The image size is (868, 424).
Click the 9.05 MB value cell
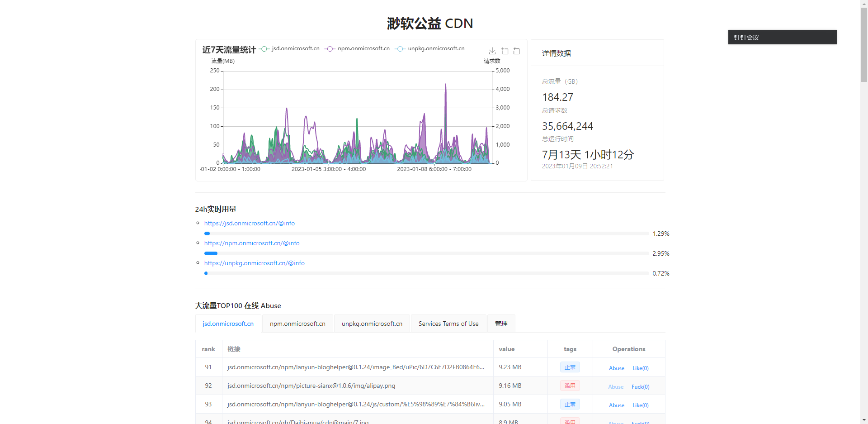pos(520,404)
